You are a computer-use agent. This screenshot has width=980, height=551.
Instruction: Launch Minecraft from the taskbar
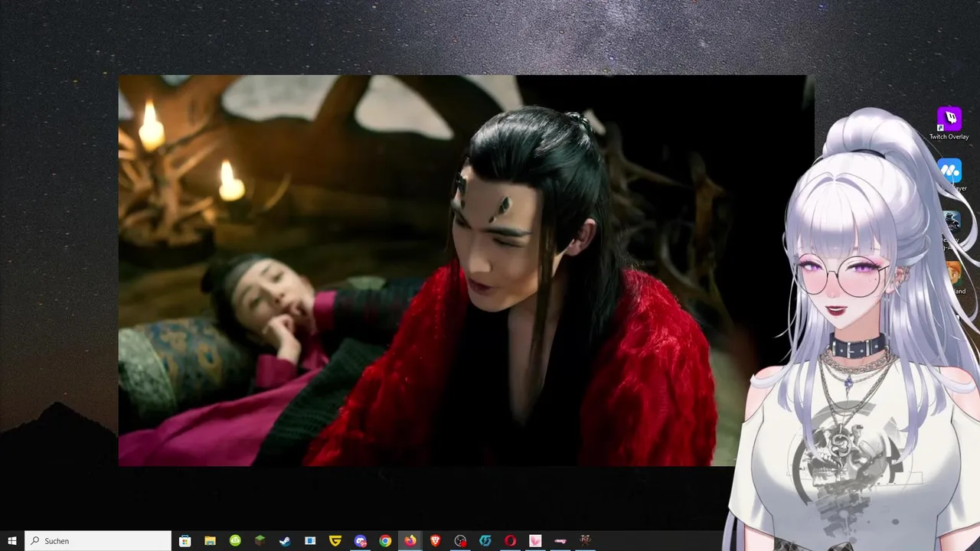point(260,541)
